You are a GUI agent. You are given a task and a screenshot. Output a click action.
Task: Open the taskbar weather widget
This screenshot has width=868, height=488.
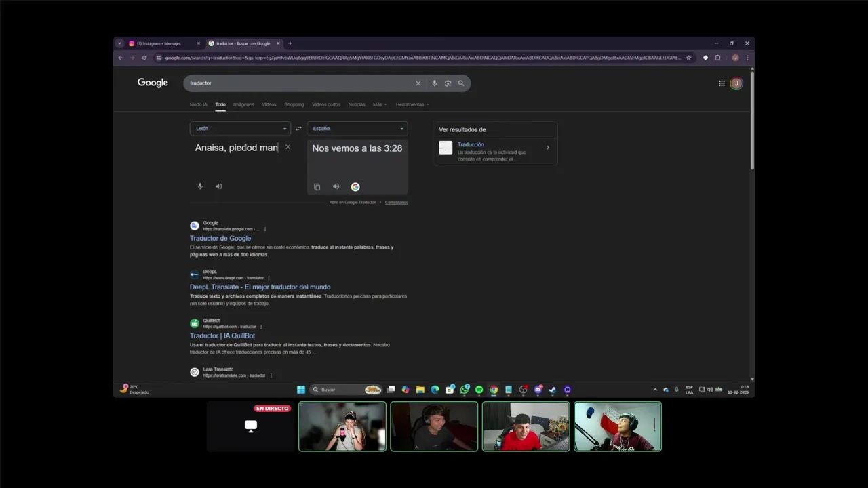tap(134, 389)
